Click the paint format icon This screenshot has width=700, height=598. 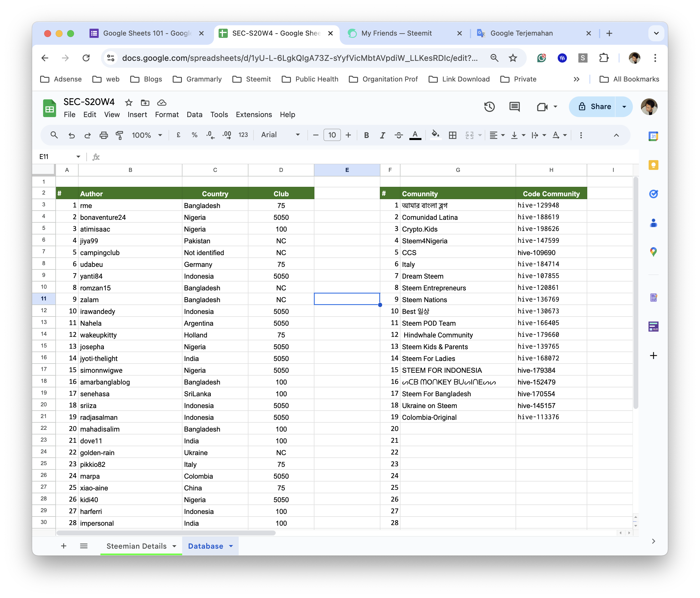pos(119,135)
